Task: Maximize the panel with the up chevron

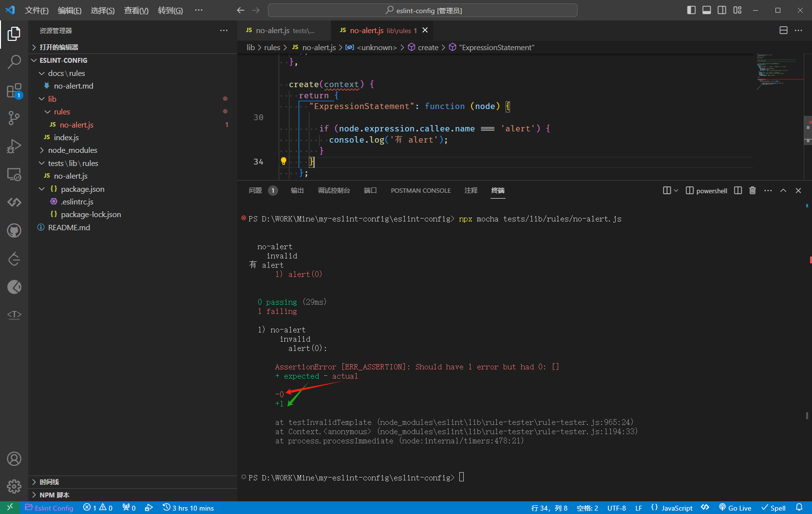Action: [783, 190]
